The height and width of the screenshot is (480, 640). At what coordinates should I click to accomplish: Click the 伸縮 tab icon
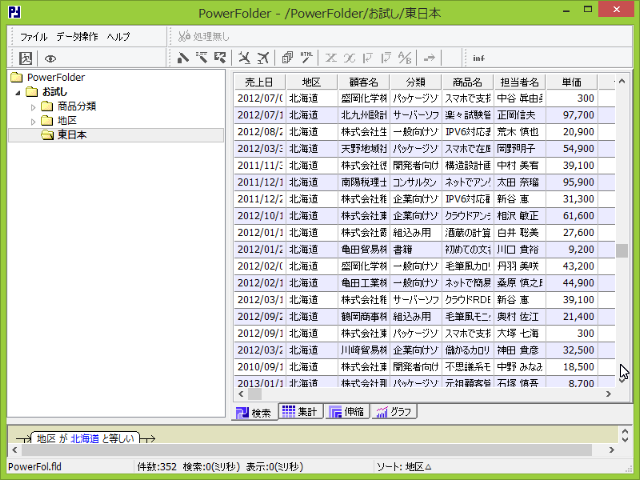[x=335, y=411]
